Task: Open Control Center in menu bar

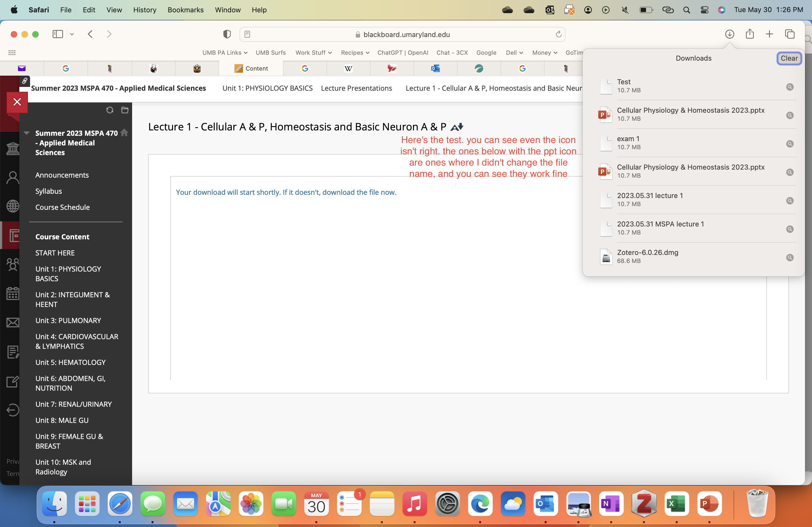Action: point(704,10)
